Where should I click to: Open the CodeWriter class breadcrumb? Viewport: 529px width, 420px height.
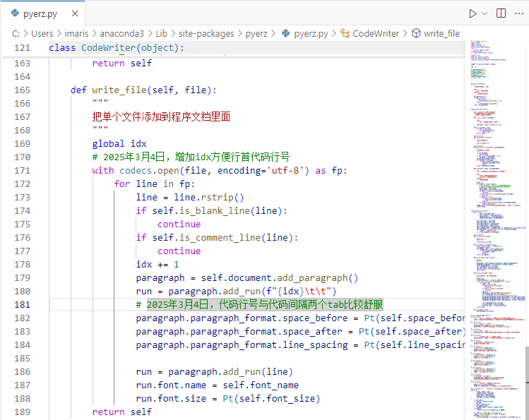point(376,33)
